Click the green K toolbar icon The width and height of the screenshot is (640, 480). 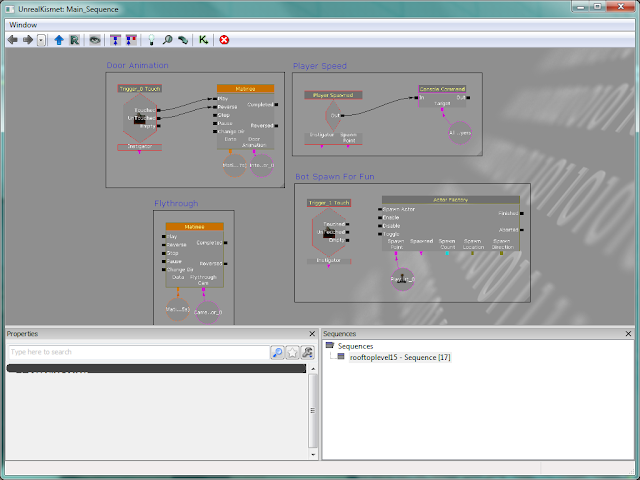pyautogui.click(x=203, y=40)
